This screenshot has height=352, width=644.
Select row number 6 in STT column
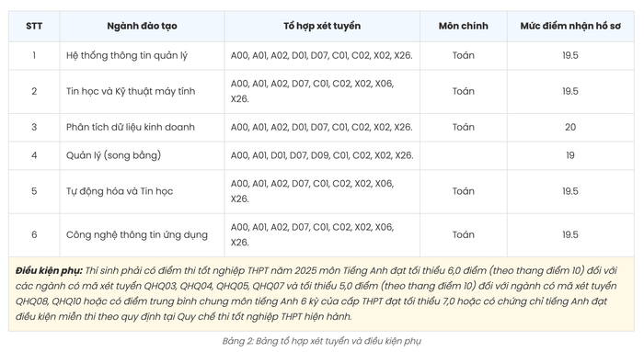point(34,234)
